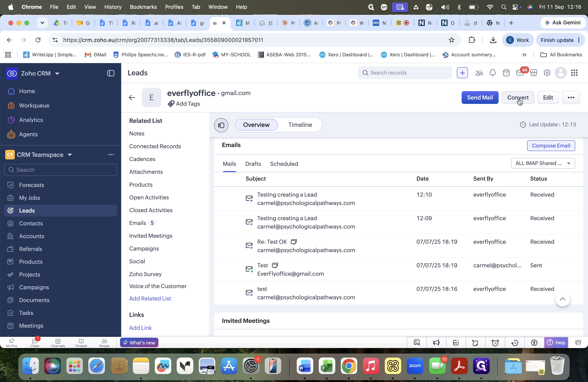Open the marketplace store icon
Viewport: 588px width, 382px height.
pos(534,73)
